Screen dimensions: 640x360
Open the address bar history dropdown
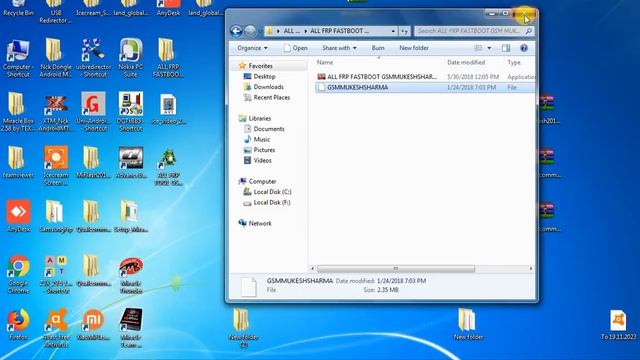(x=393, y=31)
